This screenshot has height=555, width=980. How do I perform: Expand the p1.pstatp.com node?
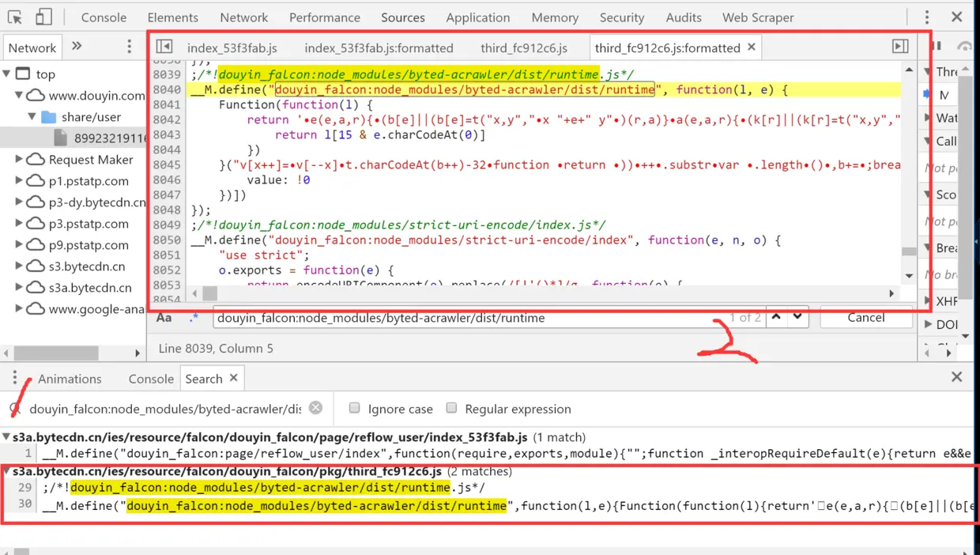click(x=19, y=181)
